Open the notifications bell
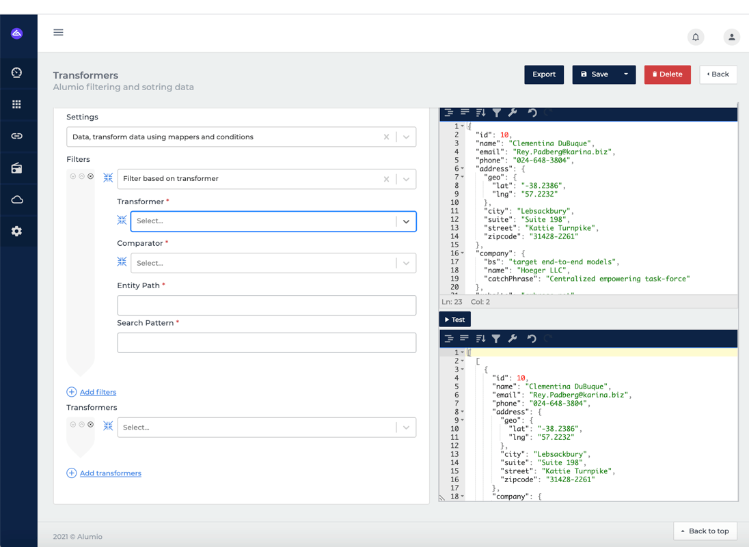 [696, 37]
